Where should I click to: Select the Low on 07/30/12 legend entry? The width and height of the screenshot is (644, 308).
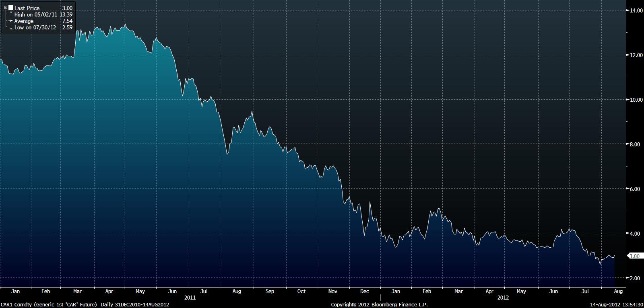click(35, 28)
